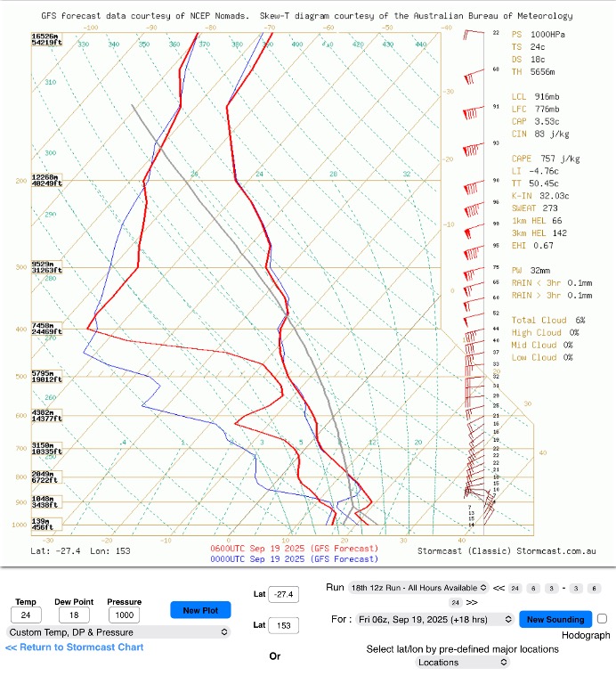Expand the Run model selection dropdown

pyautogui.click(x=418, y=588)
